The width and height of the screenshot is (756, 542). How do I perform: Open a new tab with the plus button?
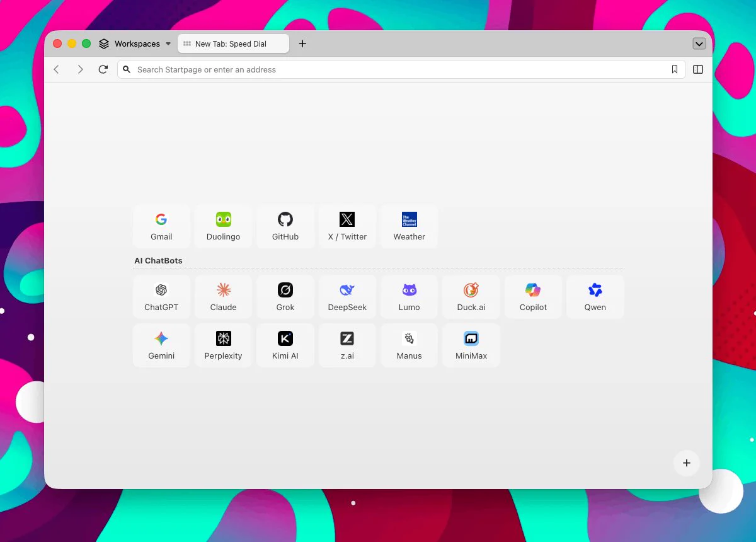pos(302,43)
